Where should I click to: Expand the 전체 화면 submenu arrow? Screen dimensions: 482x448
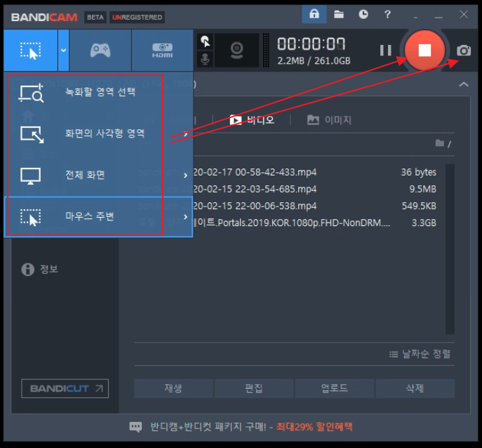185,176
